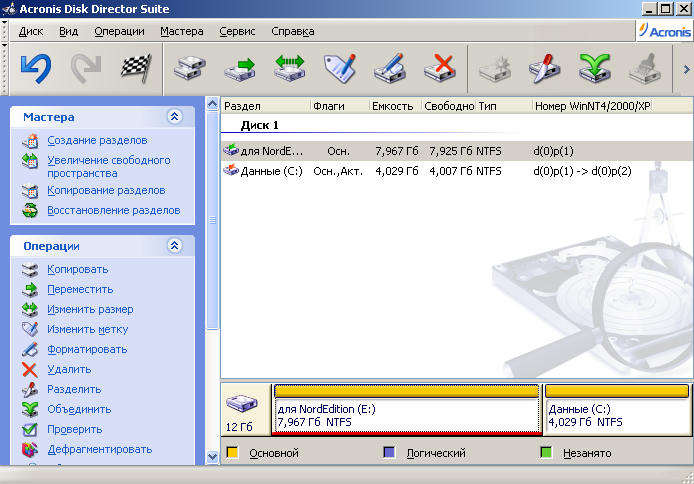Click the Delete partition red X toolbar icon

(440, 69)
